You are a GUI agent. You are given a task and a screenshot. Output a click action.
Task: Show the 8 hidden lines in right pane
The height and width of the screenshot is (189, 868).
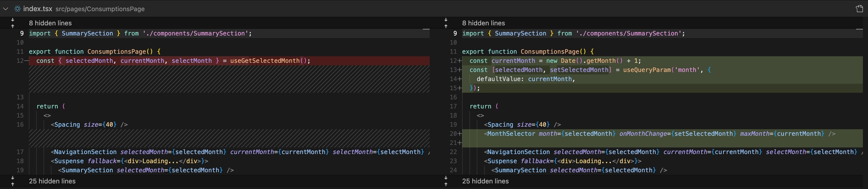(x=483, y=23)
